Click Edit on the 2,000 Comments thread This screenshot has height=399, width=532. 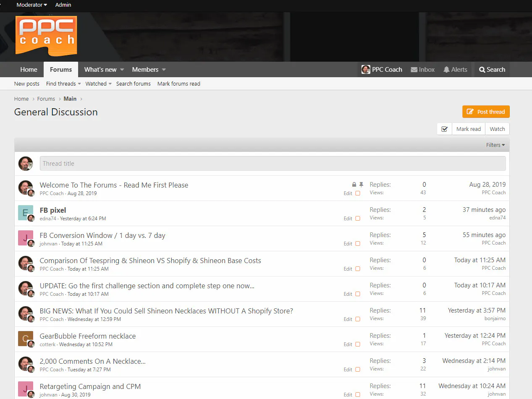(348, 370)
